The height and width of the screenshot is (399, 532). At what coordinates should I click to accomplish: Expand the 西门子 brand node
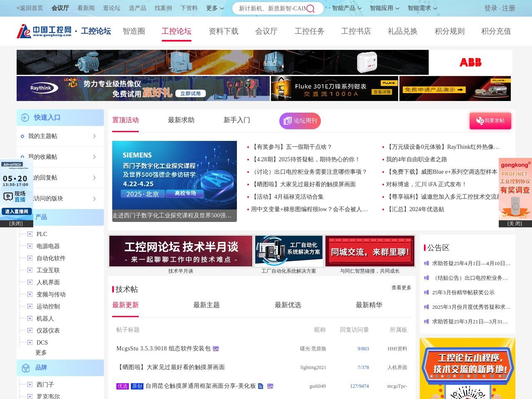click(30, 384)
